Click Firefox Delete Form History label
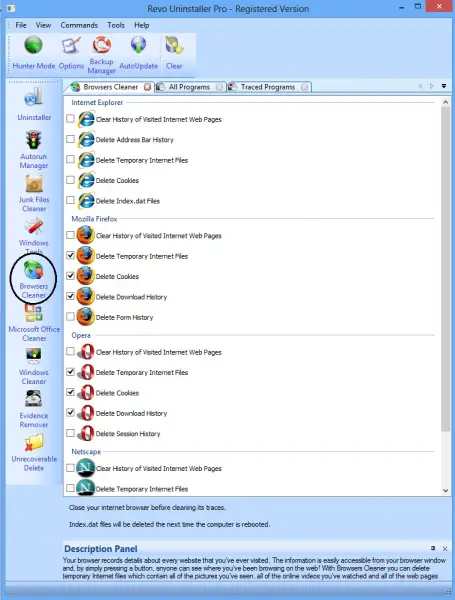This screenshot has width=455, height=600. pyautogui.click(x=124, y=317)
